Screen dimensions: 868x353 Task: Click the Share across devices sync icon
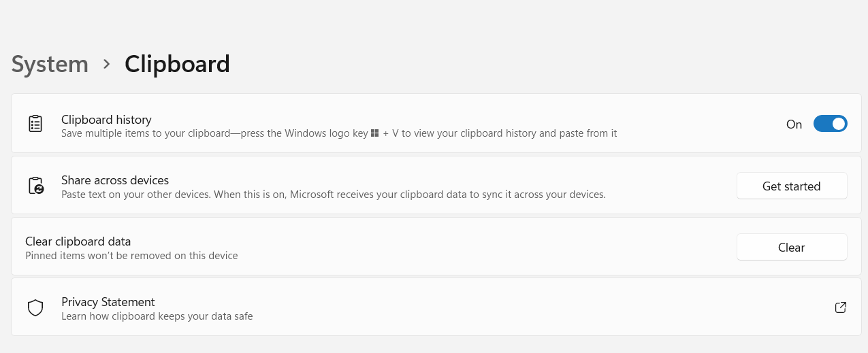tap(35, 186)
